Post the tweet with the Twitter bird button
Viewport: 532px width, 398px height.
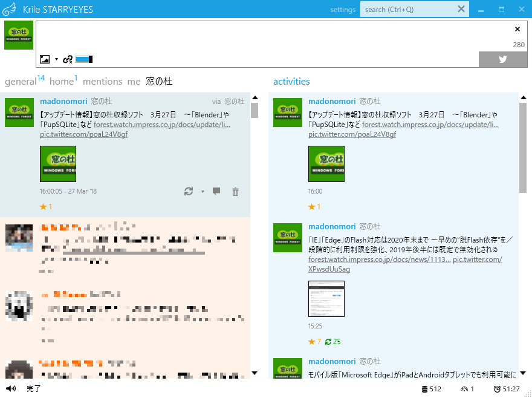[x=503, y=59]
